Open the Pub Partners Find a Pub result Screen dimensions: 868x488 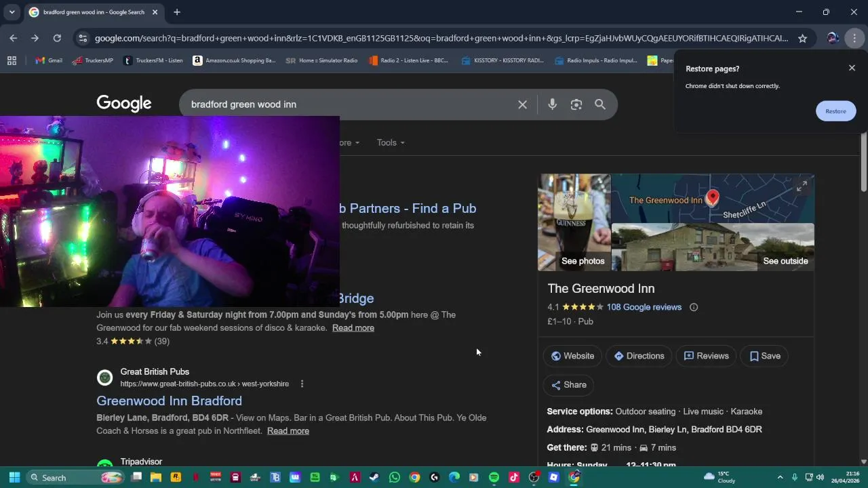coord(407,208)
